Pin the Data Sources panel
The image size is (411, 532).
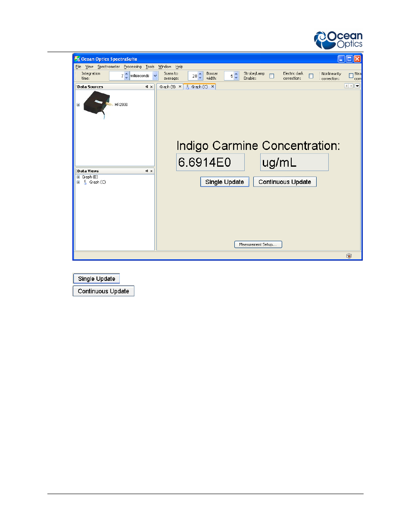[146, 87]
